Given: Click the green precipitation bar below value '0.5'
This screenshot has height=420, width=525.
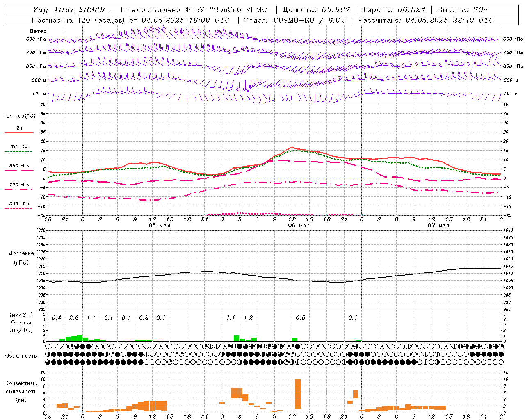Looking at the screenshot, I should 294,340.
